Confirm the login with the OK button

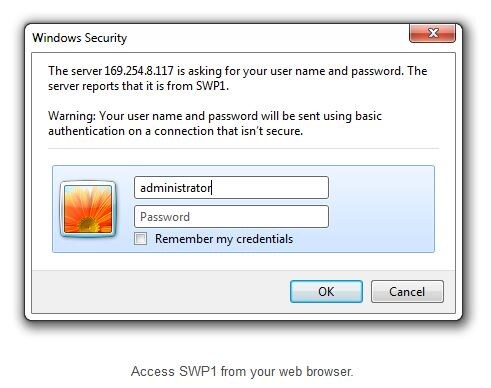pyautogui.click(x=326, y=292)
